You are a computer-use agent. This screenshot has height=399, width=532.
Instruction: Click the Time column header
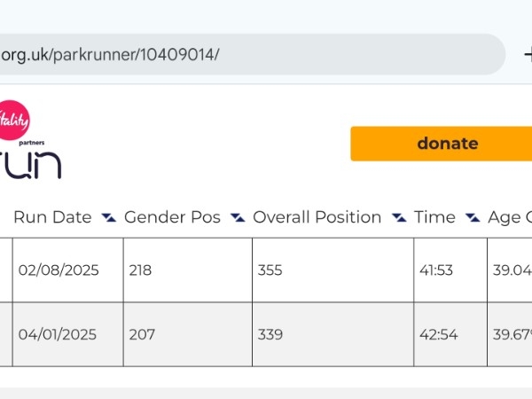pos(434,217)
